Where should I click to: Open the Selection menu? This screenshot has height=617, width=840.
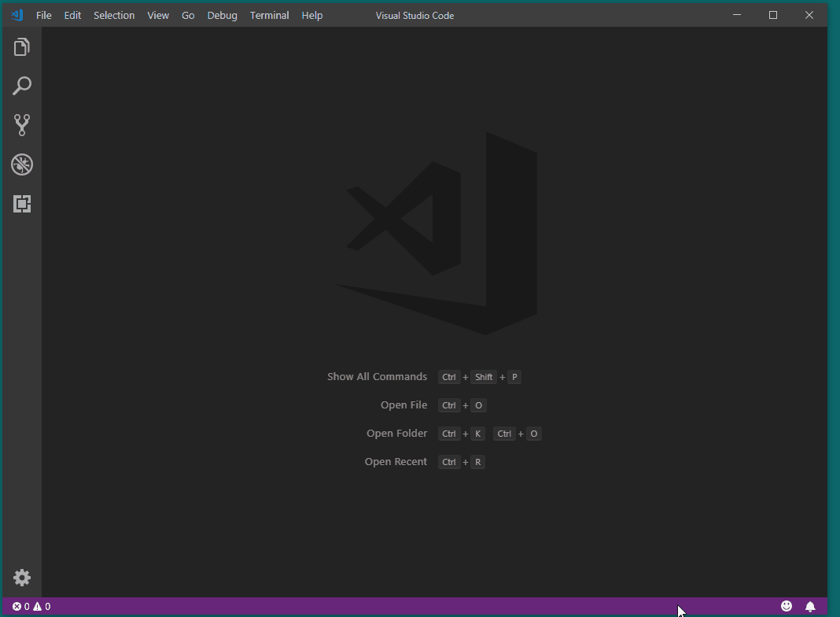[x=113, y=14]
